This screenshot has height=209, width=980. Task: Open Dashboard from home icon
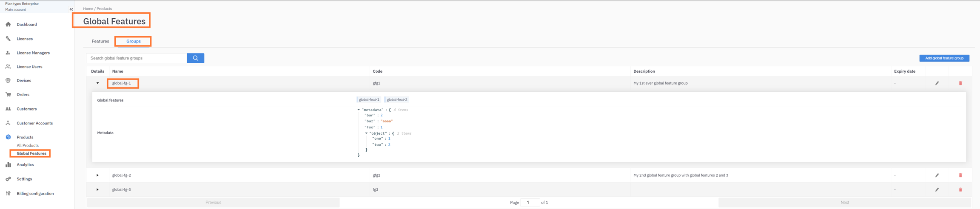(9, 25)
